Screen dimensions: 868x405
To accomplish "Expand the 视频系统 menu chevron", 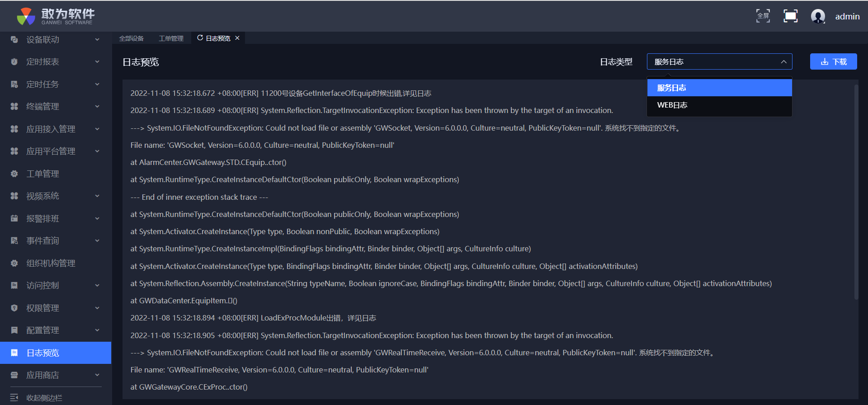I will point(97,196).
